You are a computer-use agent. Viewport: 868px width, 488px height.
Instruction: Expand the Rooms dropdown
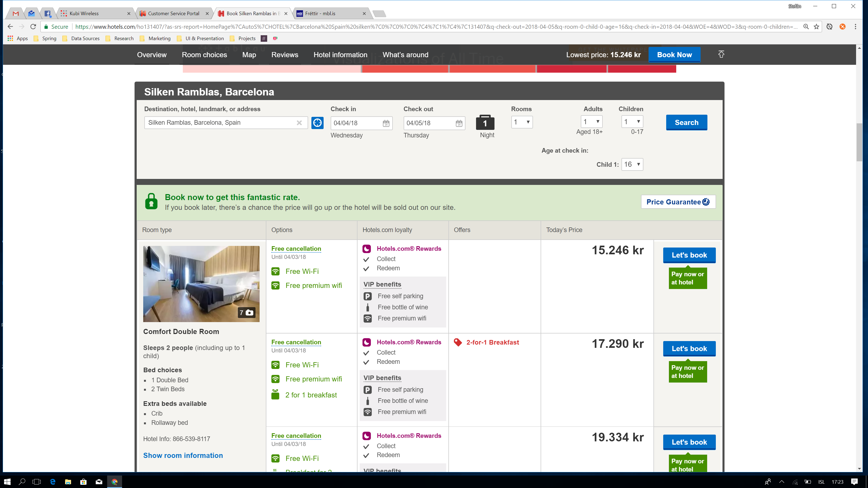click(x=522, y=122)
